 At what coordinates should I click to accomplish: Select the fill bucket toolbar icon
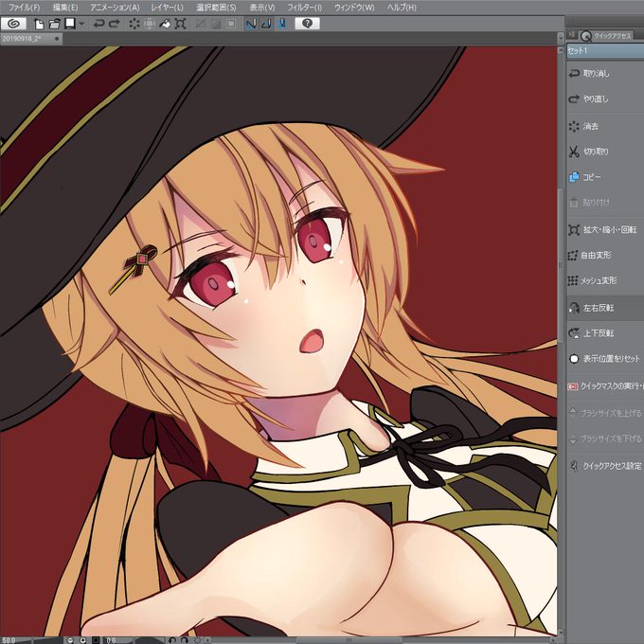(165, 24)
